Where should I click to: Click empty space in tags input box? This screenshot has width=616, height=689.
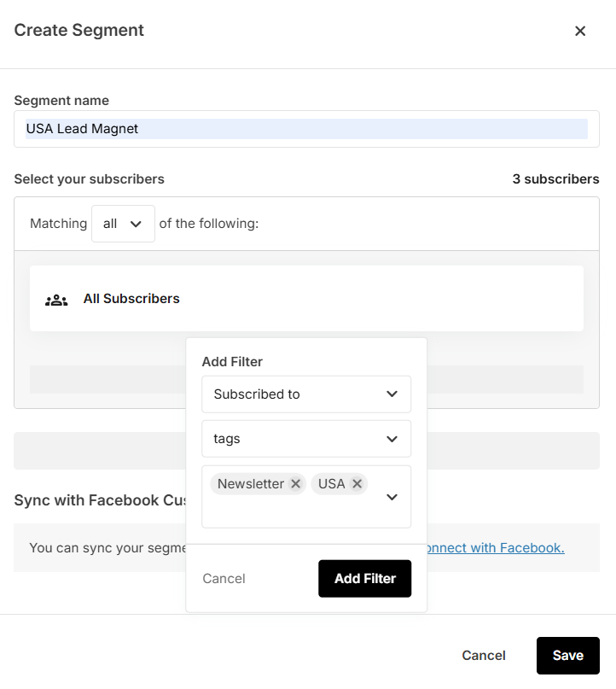tap(290, 512)
